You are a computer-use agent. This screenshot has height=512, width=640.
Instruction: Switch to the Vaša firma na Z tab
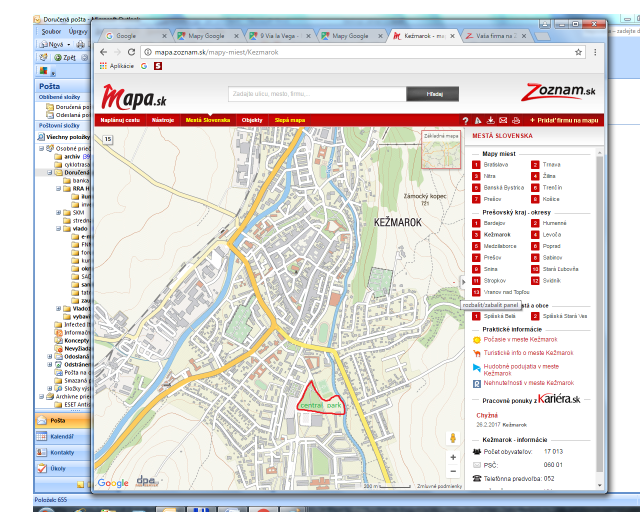tap(496, 36)
